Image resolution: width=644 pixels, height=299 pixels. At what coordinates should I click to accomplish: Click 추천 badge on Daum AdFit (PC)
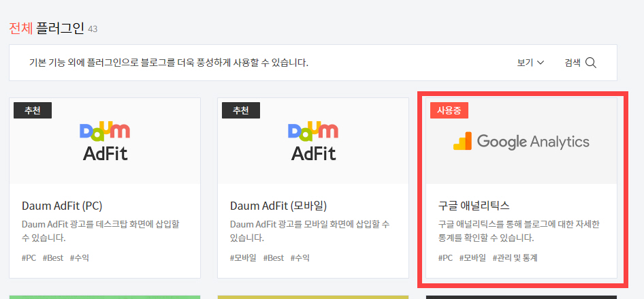pyautogui.click(x=33, y=110)
